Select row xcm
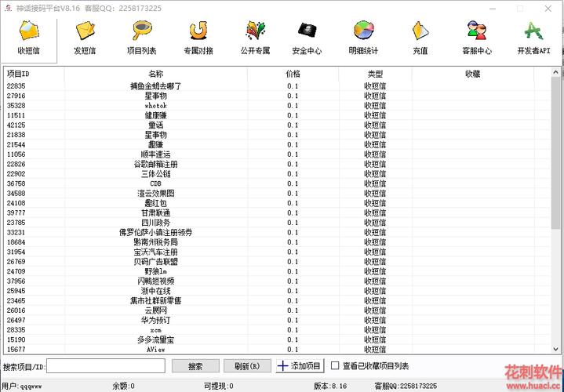Image resolution: width=564 pixels, height=392 pixels. [277, 330]
